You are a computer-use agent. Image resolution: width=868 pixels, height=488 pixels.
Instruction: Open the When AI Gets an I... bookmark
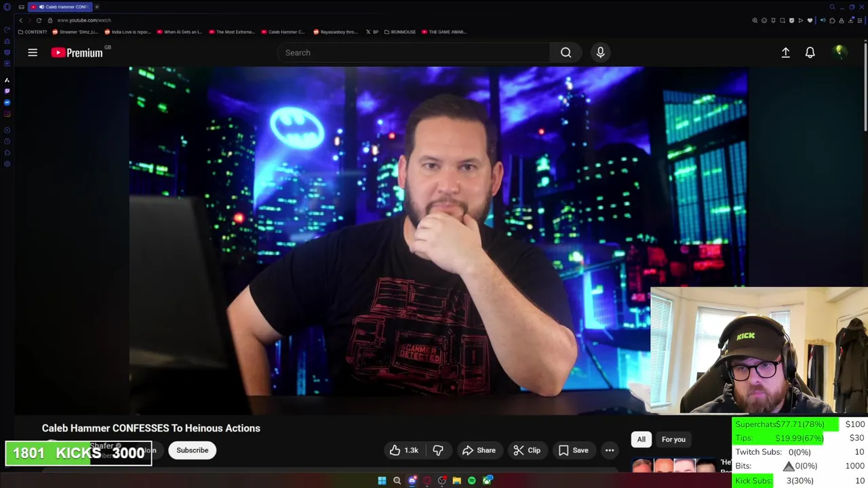[180, 32]
